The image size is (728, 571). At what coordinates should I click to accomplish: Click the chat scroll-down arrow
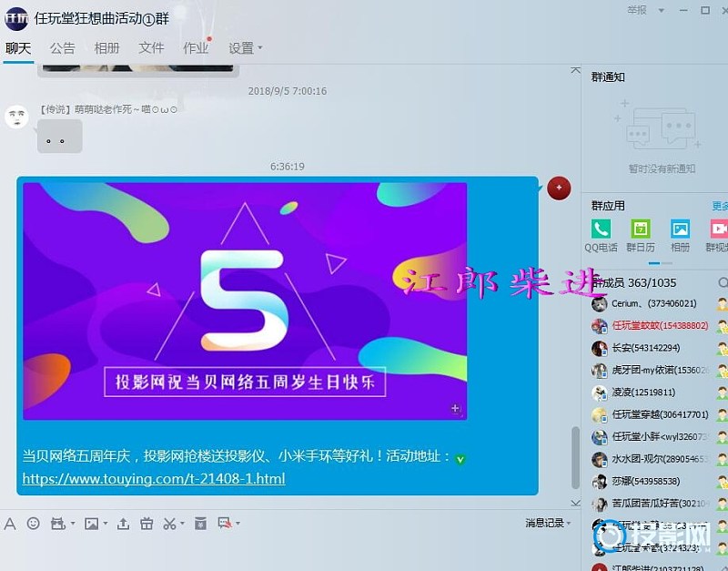576,503
